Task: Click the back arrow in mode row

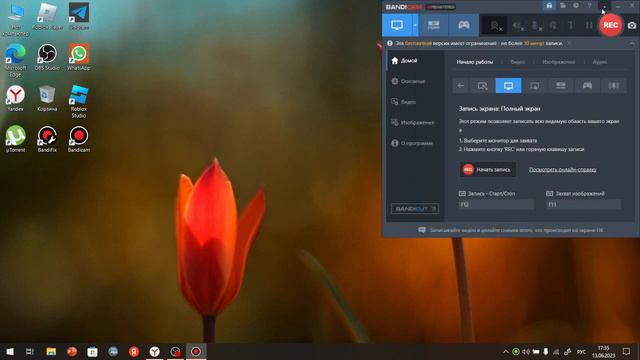Action: coord(460,86)
